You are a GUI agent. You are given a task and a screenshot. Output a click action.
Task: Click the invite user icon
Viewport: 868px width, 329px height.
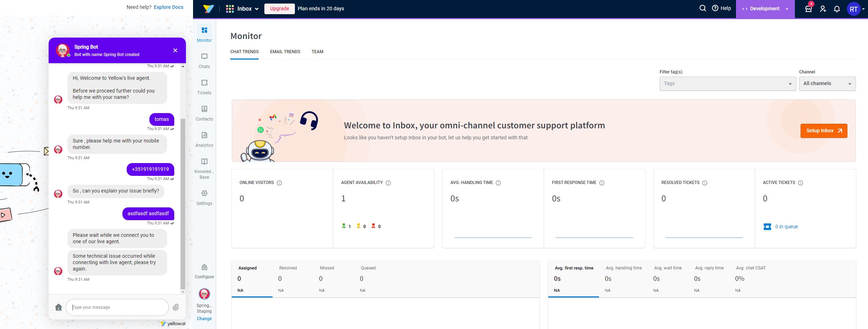click(823, 9)
